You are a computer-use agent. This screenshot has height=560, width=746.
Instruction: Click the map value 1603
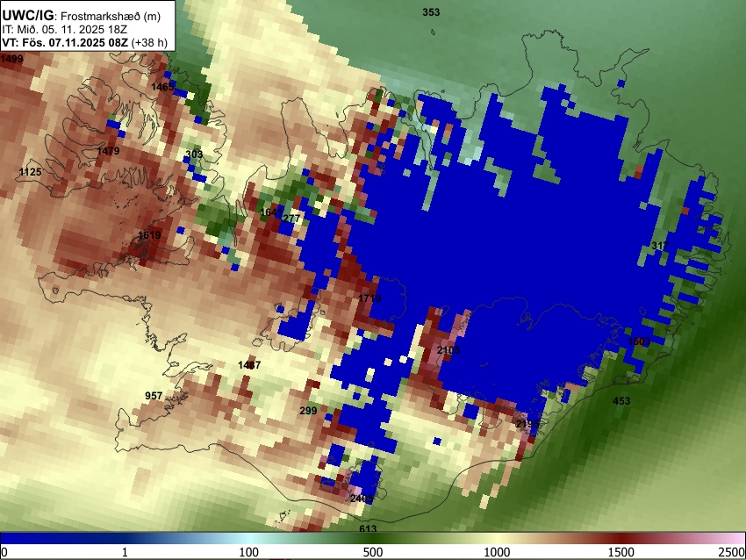click(639, 341)
